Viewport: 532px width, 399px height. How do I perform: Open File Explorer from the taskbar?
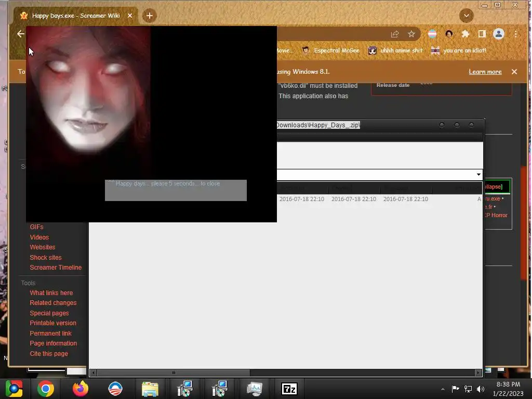coord(150,389)
